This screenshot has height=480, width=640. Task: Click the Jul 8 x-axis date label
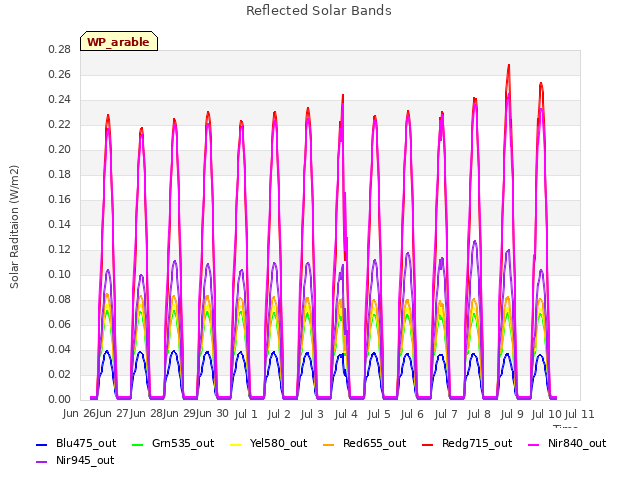[479, 414]
